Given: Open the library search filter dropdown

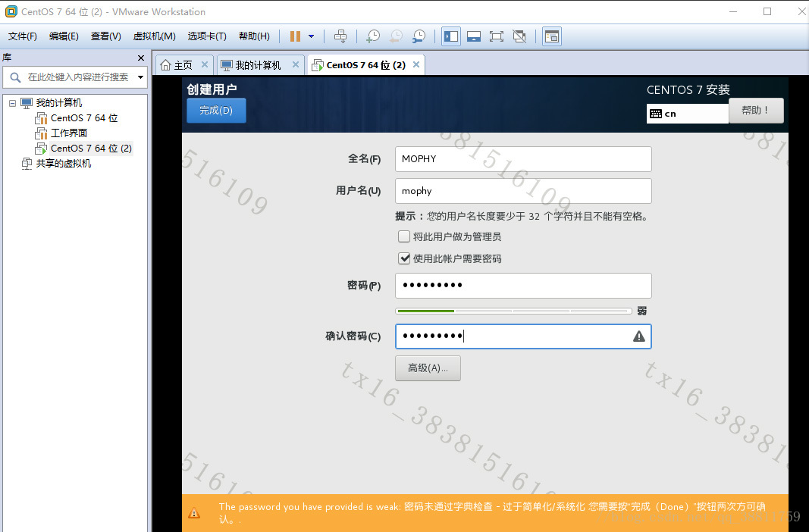Looking at the screenshot, I should (x=140, y=77).
